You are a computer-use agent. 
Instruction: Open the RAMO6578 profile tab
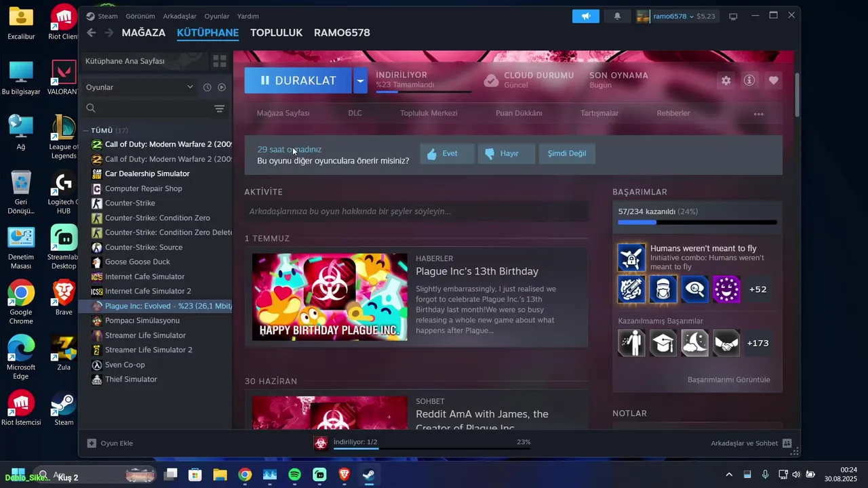(x=342, y=33)
